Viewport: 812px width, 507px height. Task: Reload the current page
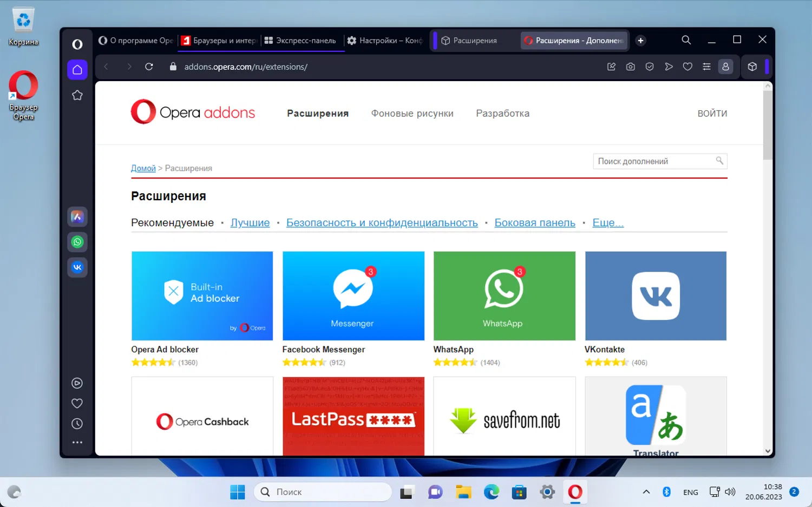tap(149, 67)
